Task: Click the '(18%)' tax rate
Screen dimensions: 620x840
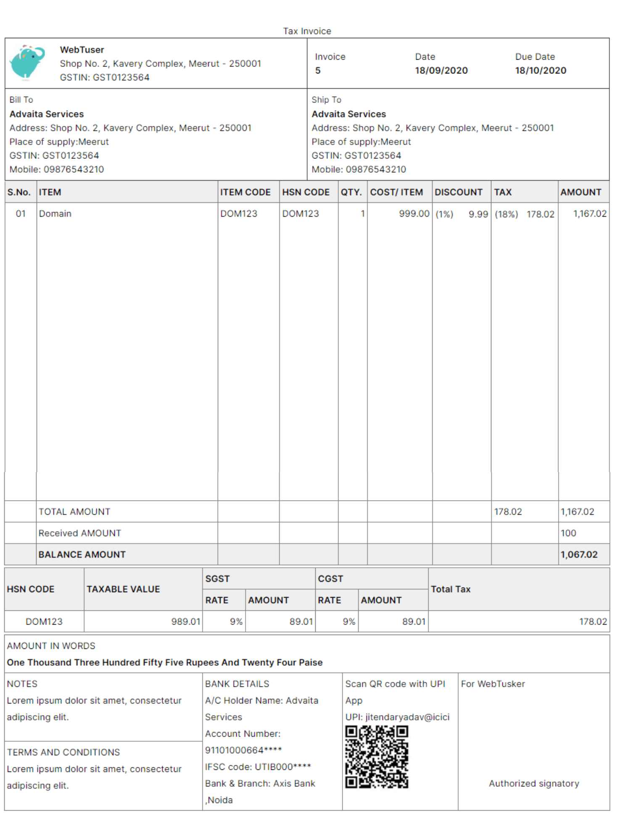Action: coord(506,214)
